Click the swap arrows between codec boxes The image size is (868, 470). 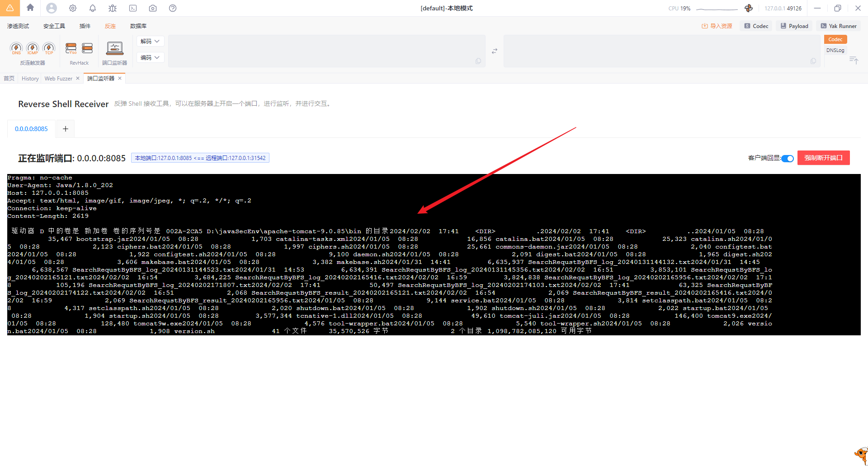coord(495,51)
